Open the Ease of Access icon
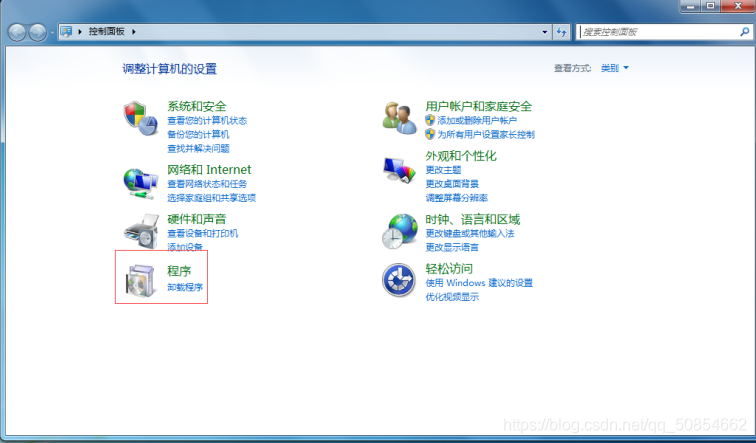756x443 pixels. [399, 280]
